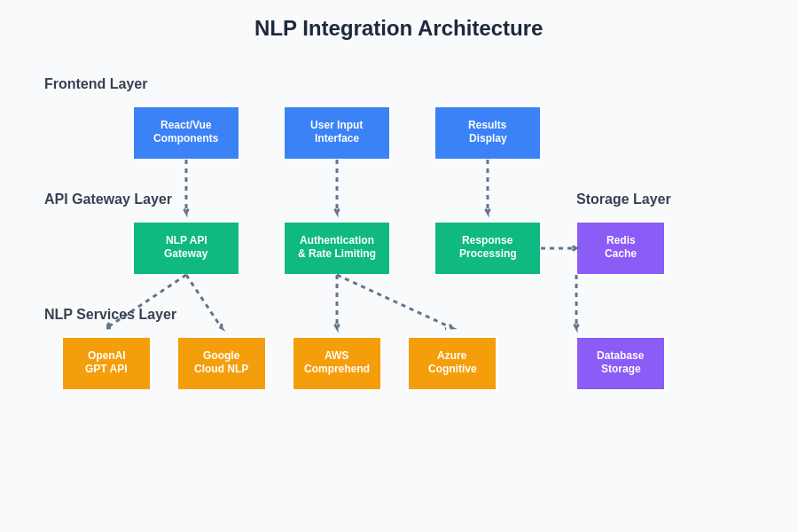Select the Frontend Layer heading
Screen dimensions: 798x532
pos(96,84)
